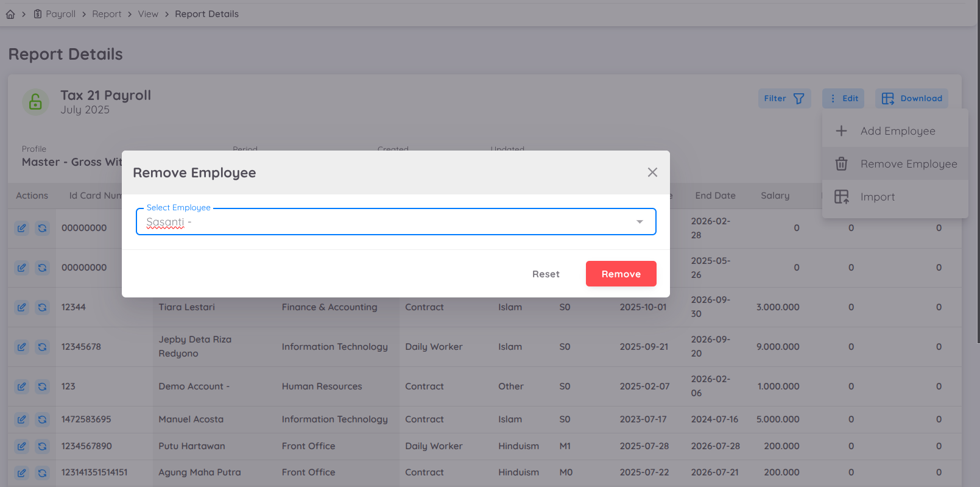Click the refresh icon for Manuel Acosta row

click(x=42, y=419)
